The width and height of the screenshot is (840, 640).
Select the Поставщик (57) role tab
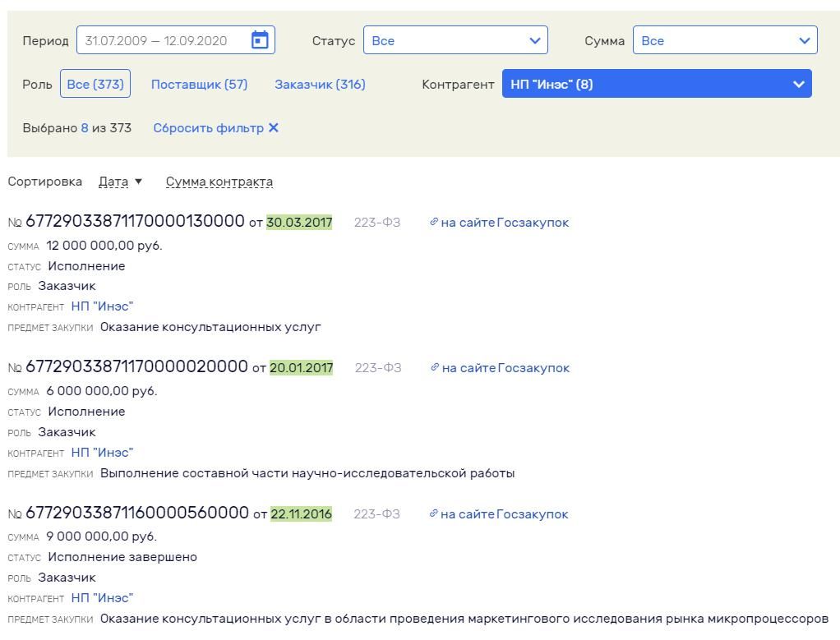click(x=199, y=84)
